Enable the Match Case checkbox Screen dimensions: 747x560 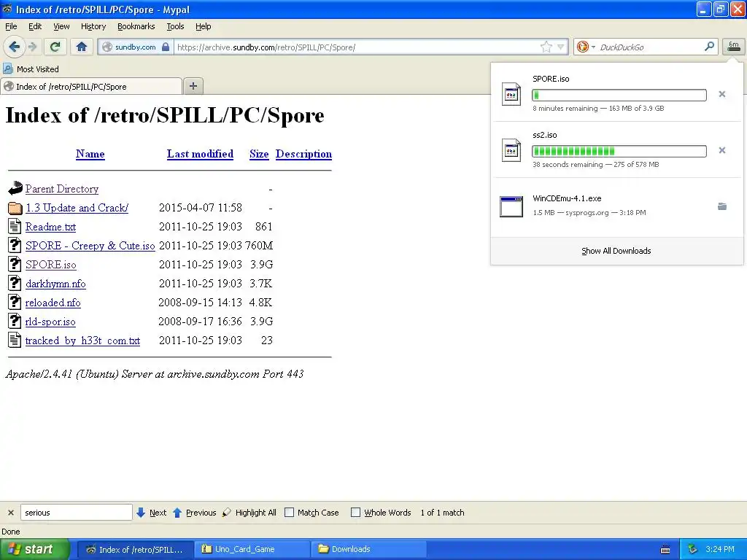click(289, 513)
